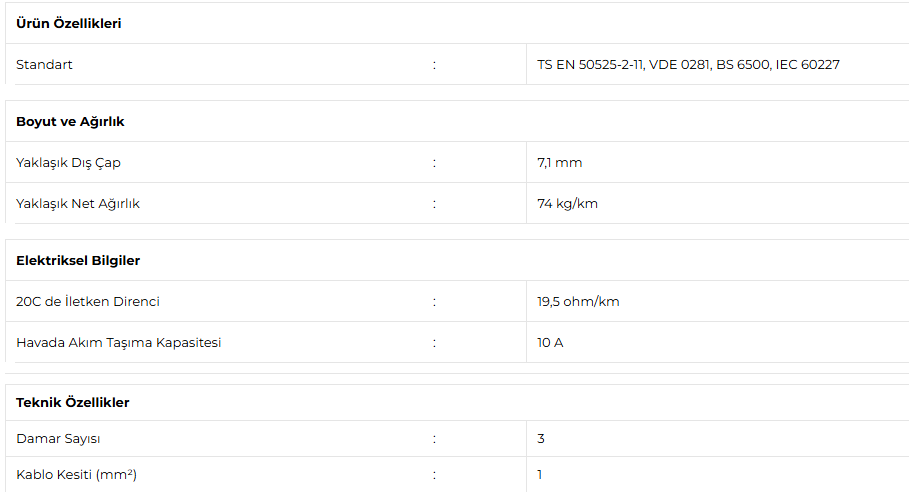Click the TS EN 50525-2-11 standards value

(688, 65)
